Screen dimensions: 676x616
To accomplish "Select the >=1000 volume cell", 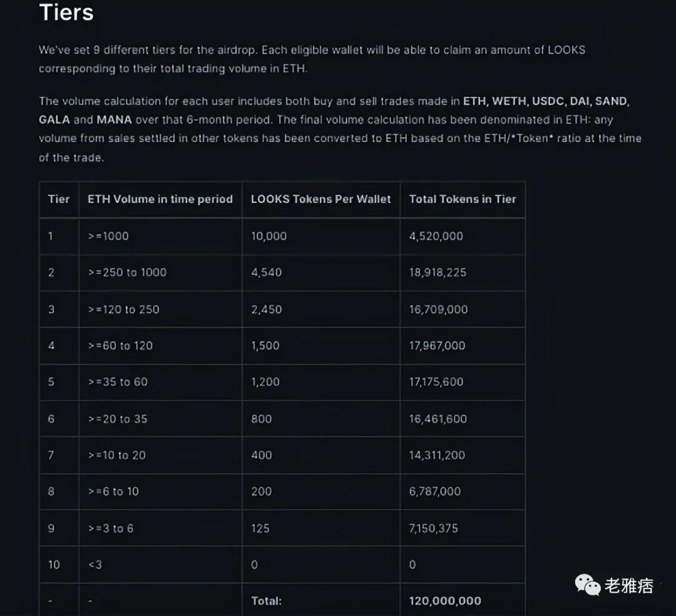I will (x=160, y=236).
